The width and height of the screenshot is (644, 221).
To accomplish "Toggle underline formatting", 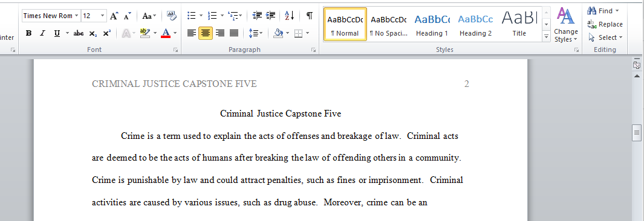I will [57, 33].
